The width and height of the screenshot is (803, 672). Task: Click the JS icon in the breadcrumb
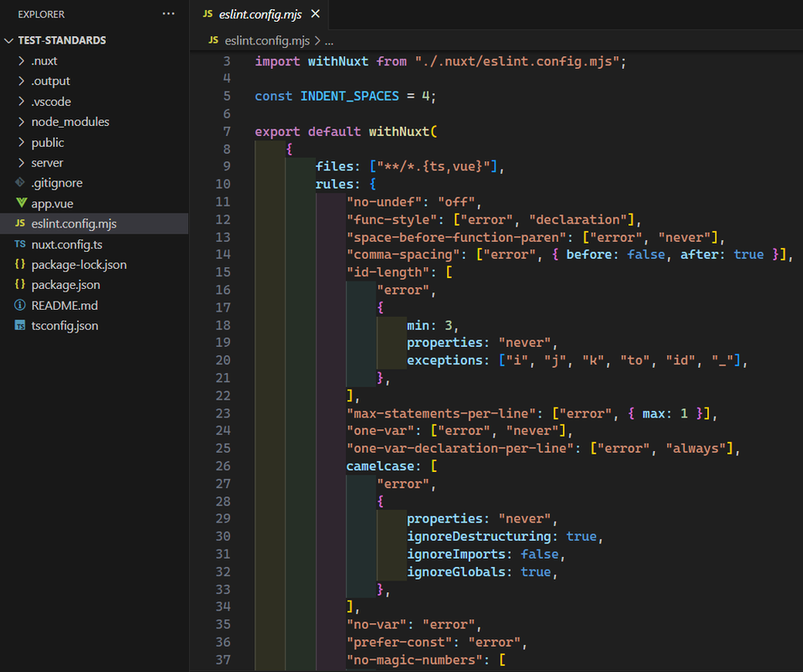[213, 40]
